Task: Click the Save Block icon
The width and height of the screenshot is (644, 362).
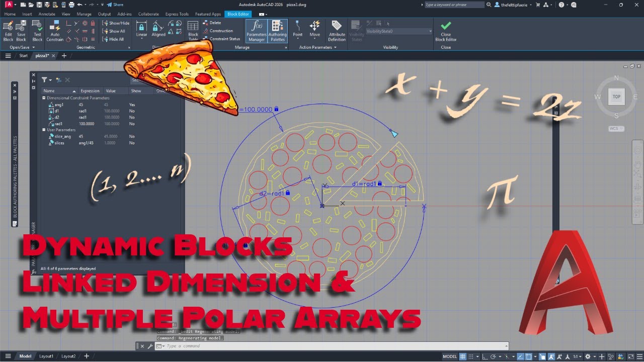Action: [x=21, y=31]
